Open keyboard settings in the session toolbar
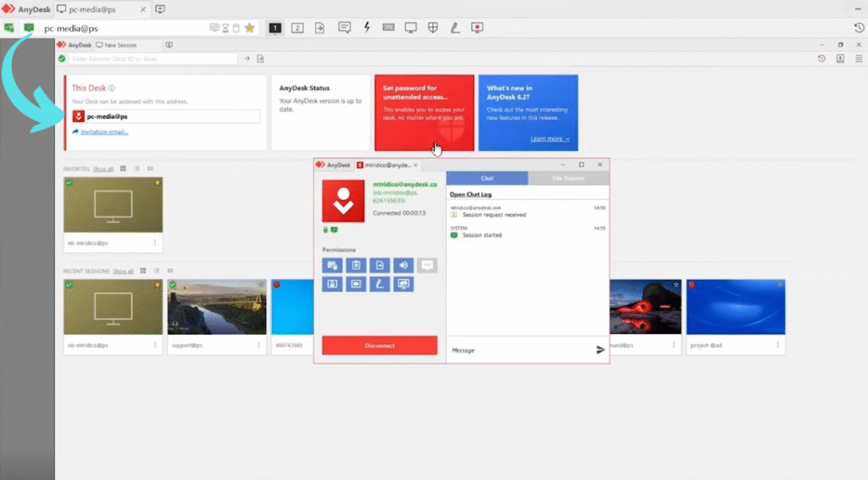The width and height of the screenshot is (868, 480). click(388, 28)
